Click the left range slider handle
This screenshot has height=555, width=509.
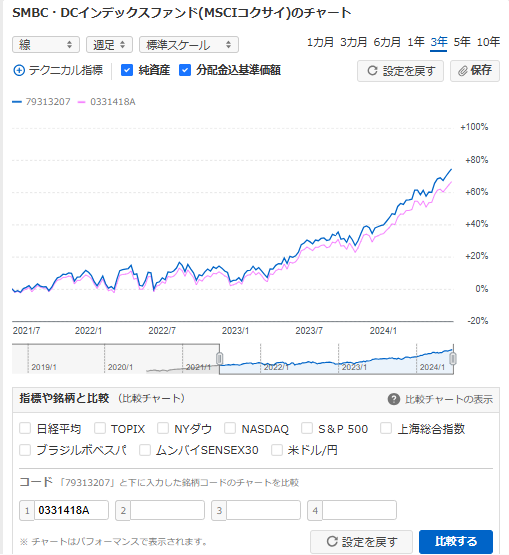click(219, 359)
